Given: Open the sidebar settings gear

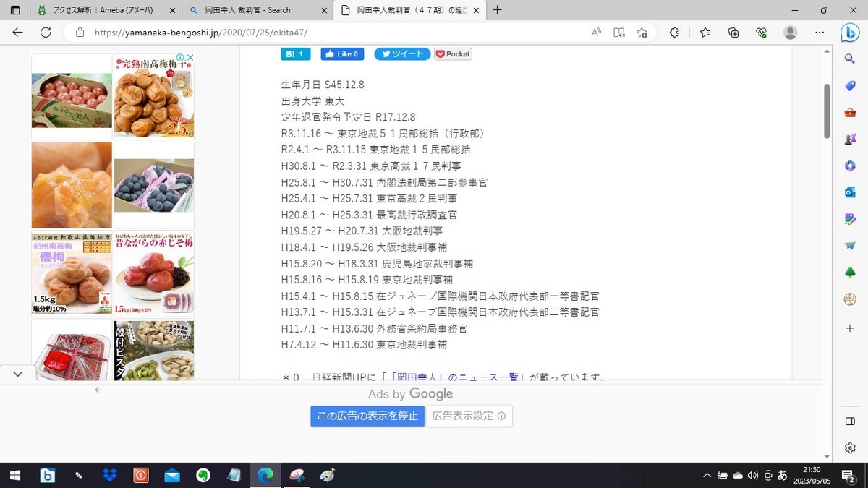Looking at the screenshot, I should click(x=850, y=448).
